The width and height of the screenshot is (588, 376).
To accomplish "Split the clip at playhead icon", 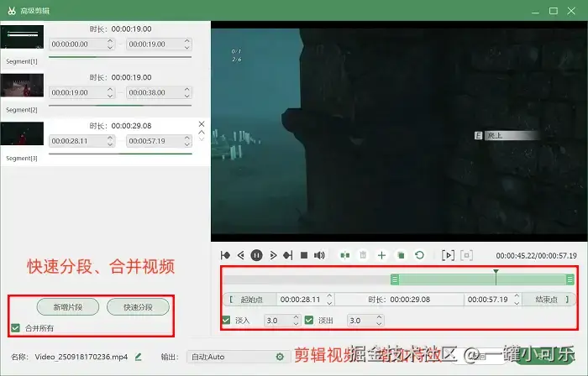I will [345, 255].
